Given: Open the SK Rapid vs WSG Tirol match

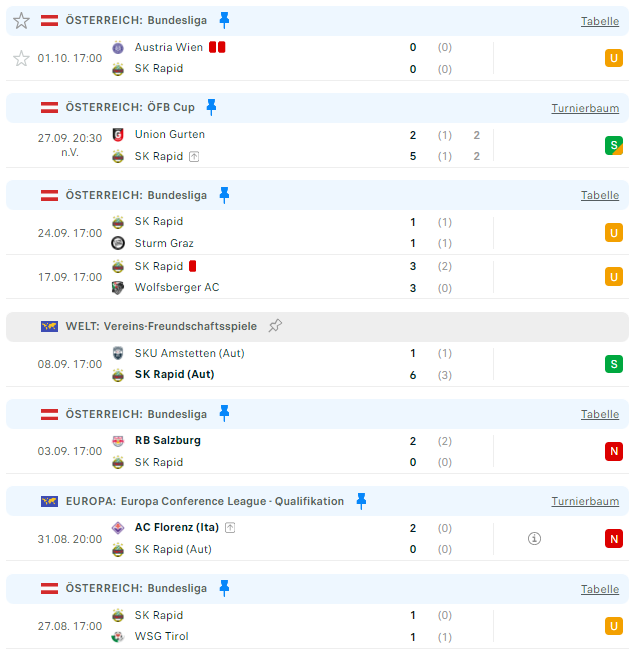Looking at the screenshot, I should pos(317,626).
